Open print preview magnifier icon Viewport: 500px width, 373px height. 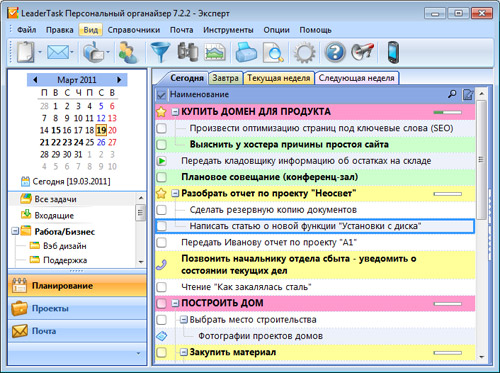[273, 53]
